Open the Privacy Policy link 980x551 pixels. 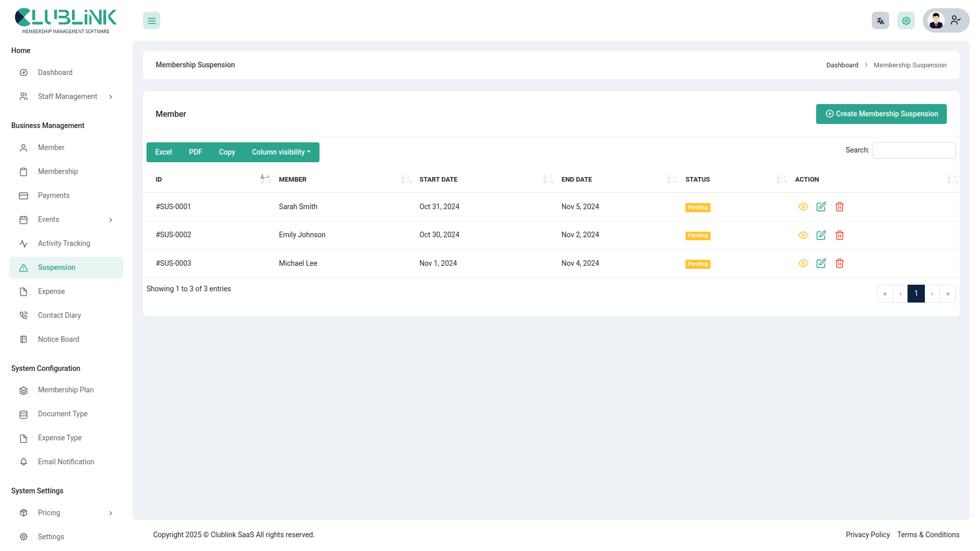(868, 535)
